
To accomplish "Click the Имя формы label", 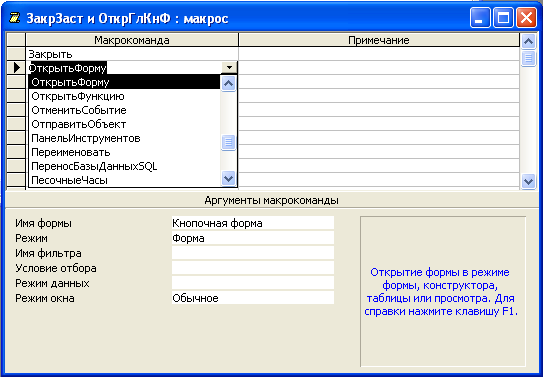I will click(43, 223).
